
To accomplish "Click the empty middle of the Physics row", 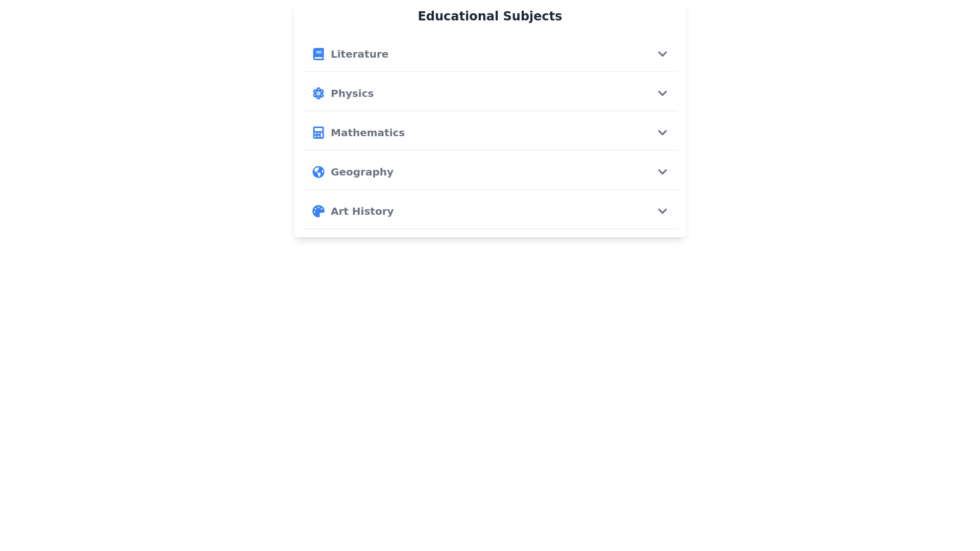I will click(510, 93).
